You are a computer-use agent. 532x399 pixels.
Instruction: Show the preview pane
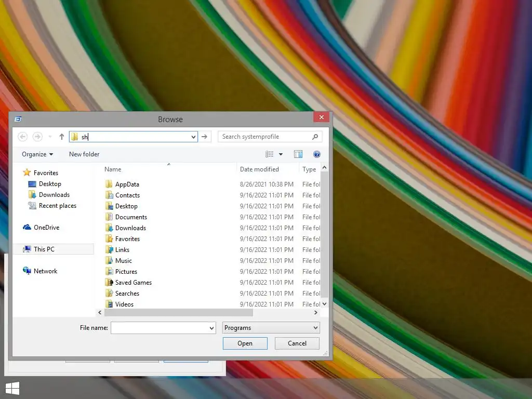[x=298, y=154]
